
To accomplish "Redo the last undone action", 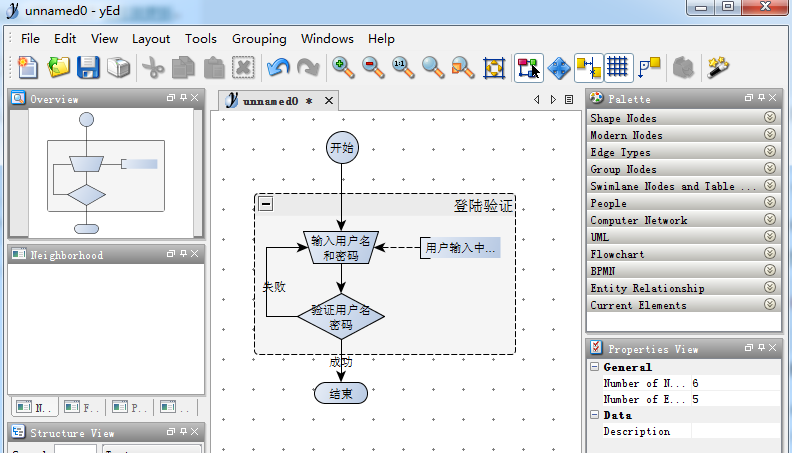I will [308, 68].
